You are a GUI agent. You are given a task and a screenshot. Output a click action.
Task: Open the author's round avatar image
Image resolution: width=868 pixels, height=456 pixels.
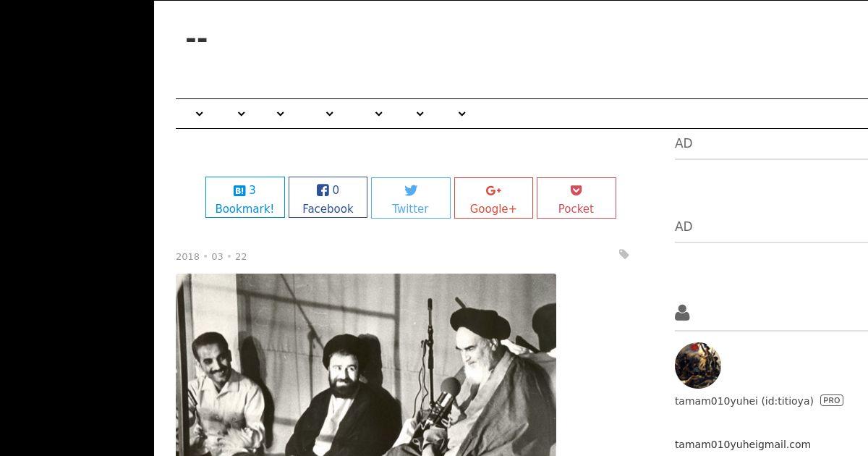click(698, 366)
